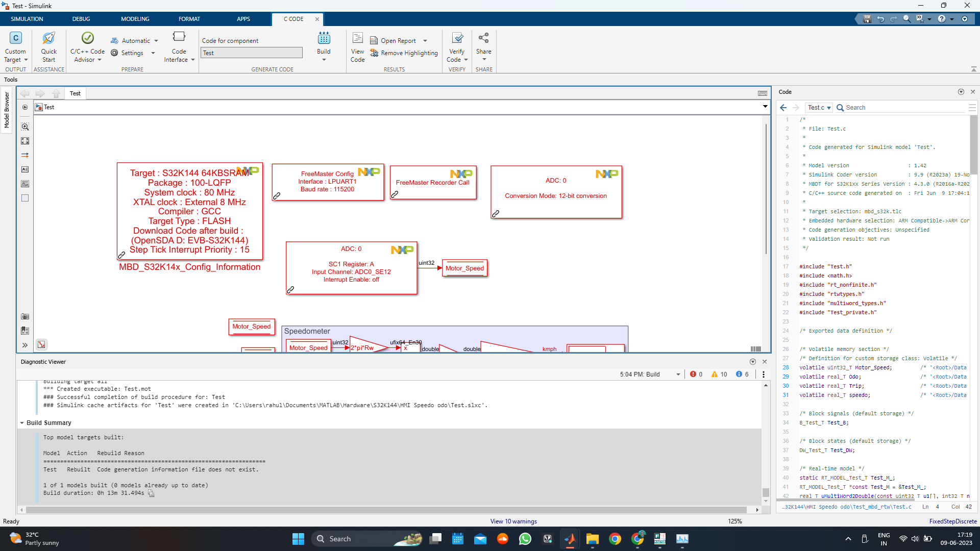Screen dimensions: 980x551
Task: Click the View Code icon
Action: pyautogui.click(x=358, y=39)
